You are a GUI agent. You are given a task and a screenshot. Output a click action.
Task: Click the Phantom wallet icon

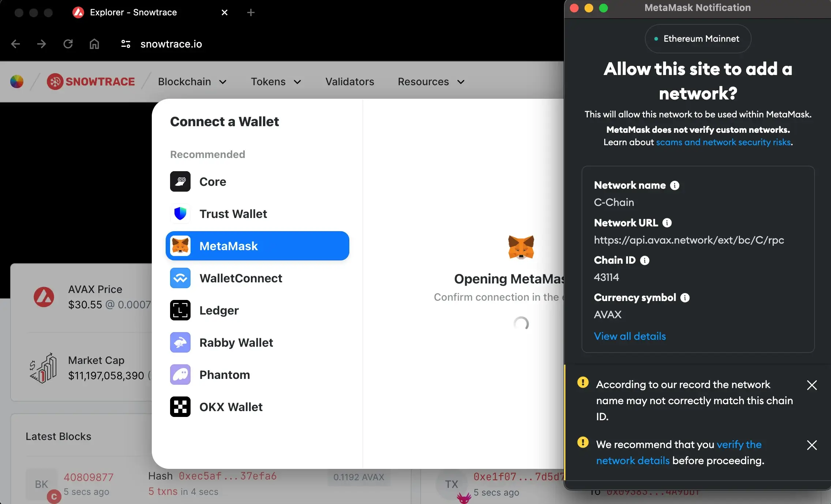[180, 374]
